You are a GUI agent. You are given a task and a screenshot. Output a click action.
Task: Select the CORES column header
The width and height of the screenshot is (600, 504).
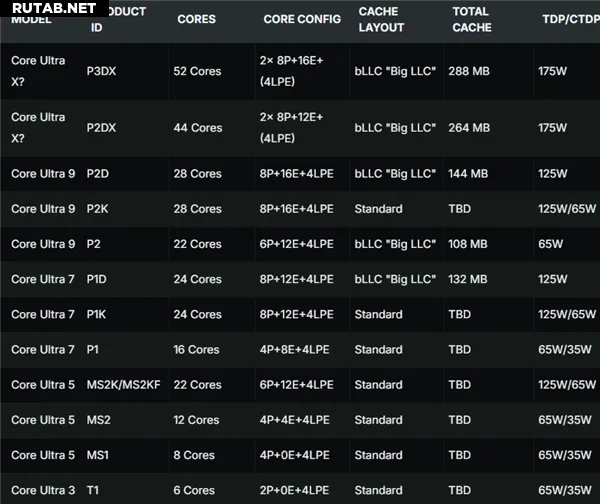(x=196, y=19)
